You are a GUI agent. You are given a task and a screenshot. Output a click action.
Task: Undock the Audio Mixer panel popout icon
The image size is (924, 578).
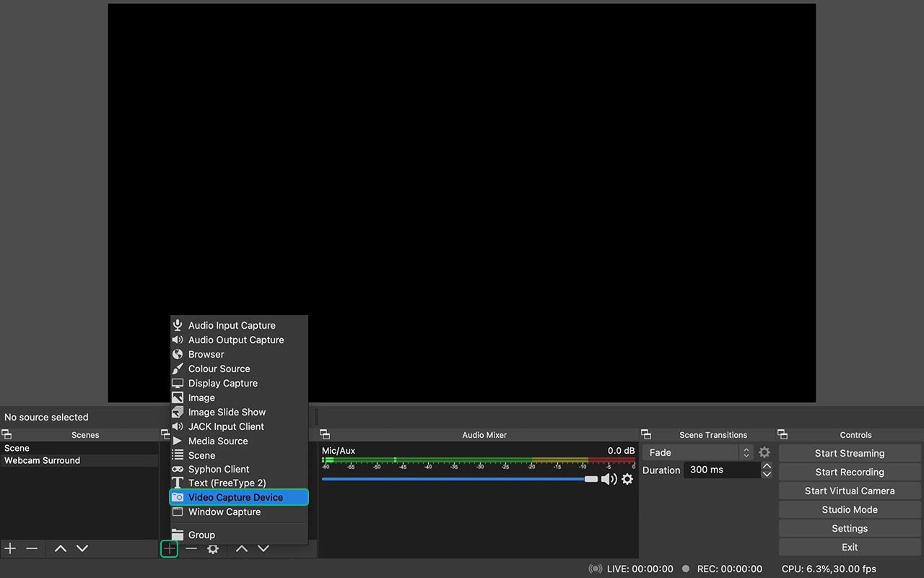click(325, 434)
